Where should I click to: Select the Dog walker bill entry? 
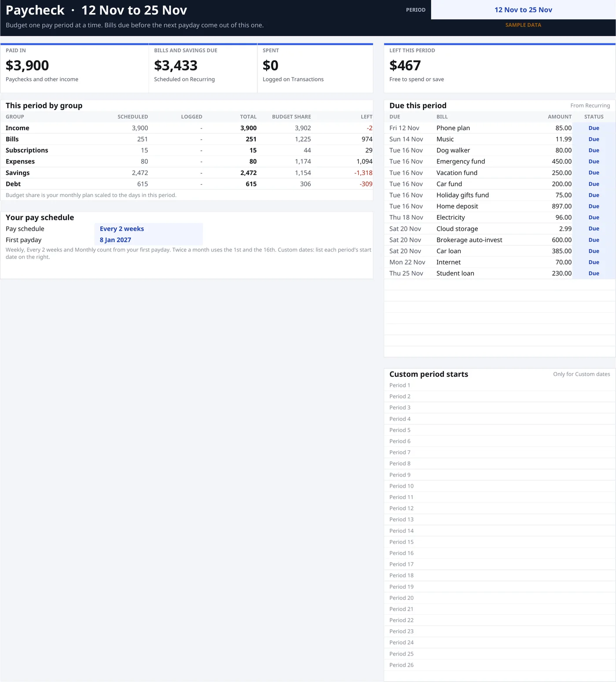click(x=453, y=150)
